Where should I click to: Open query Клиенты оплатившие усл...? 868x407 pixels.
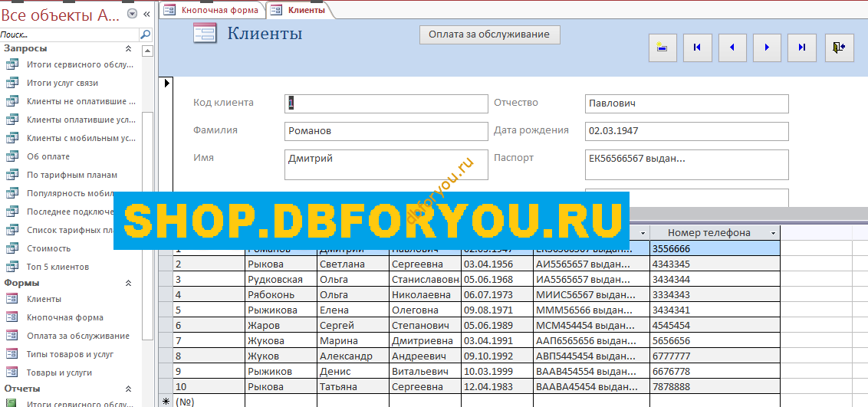pos(81,120)
